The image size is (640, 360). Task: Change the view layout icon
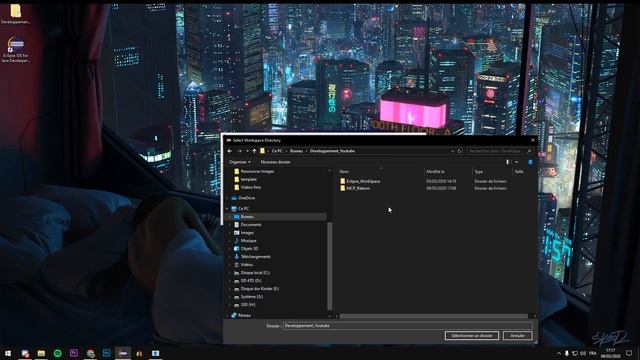(x=508, y=162)
